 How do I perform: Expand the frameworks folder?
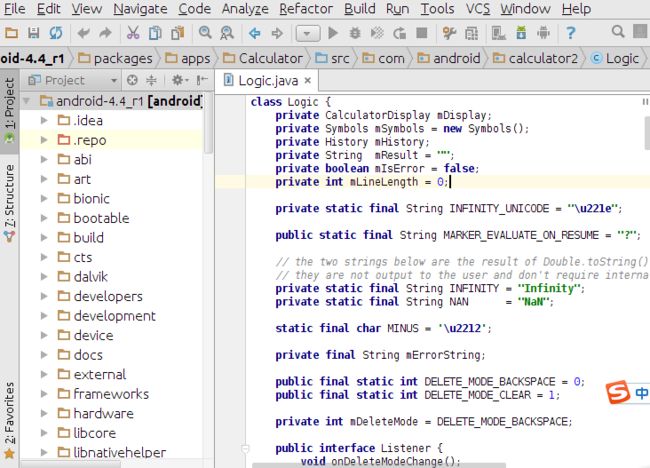[x=44, y=394]
